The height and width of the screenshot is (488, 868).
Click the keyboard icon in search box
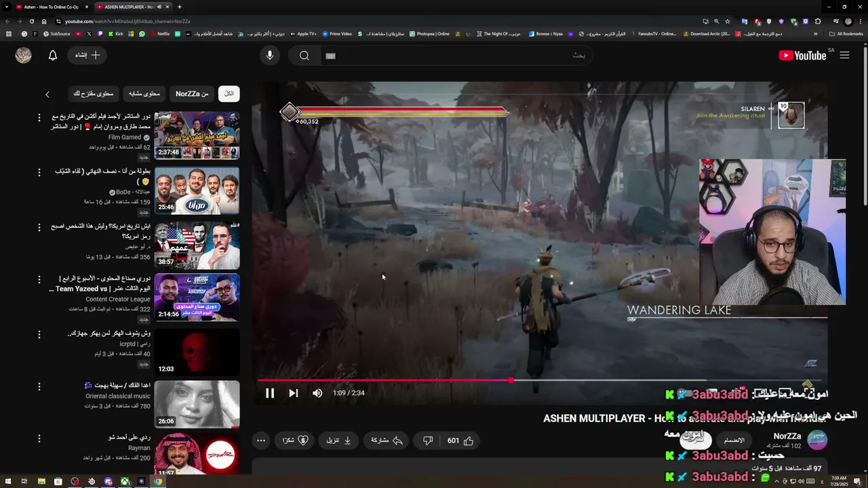[x=331, y=56]
